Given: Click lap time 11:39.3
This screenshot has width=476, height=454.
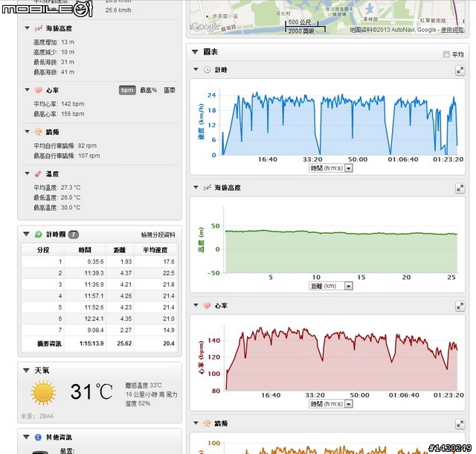Looking at the screenshot, I should click(x=94, y=273).
